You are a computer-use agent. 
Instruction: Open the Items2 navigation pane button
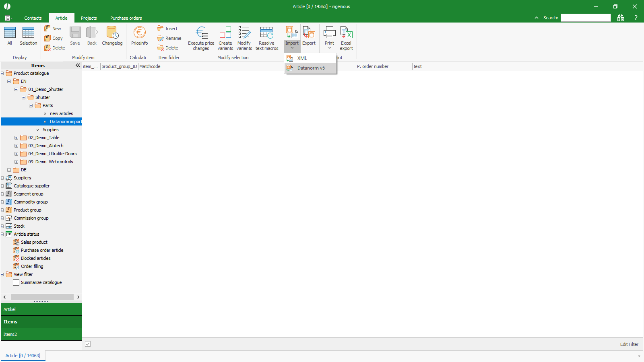tap(41, 334)
